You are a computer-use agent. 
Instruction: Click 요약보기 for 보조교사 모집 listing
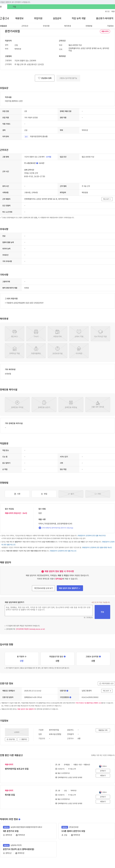pos(103,771)
